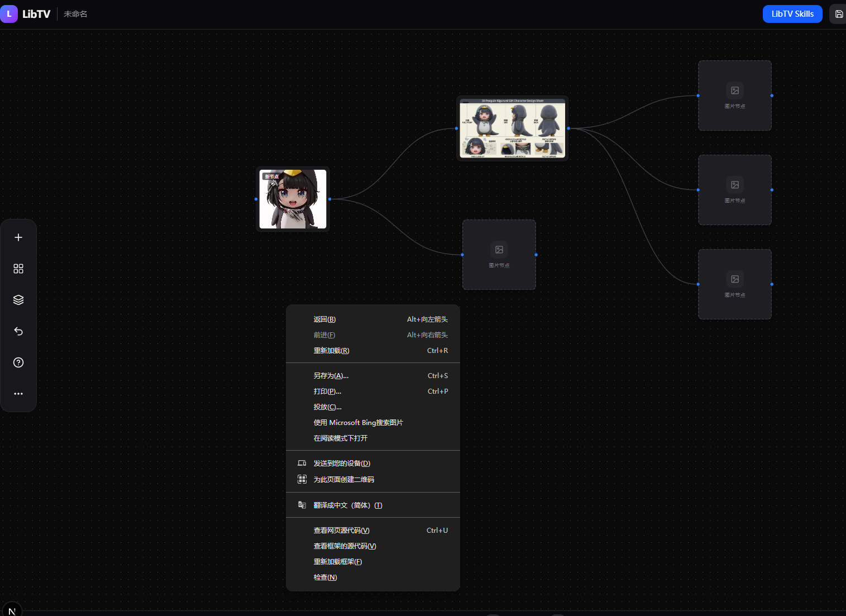The height and width of the screenshot is (616, 846).
Task: Click input port of design sheet node
Action: coord(457,128)
